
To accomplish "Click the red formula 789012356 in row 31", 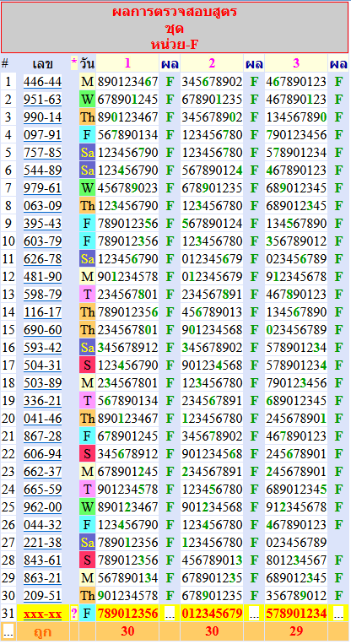I will click(127, 614).
